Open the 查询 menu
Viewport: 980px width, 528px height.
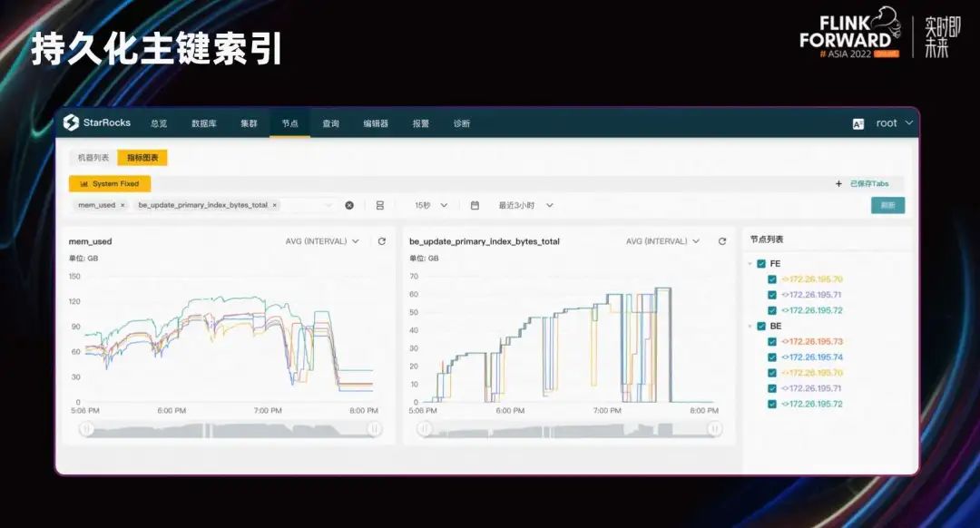(x=330, y=123)
